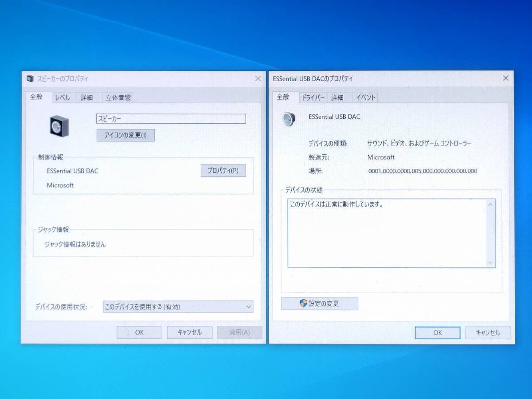Click キャンセル in Speaker Properties window

pos(189,332)
